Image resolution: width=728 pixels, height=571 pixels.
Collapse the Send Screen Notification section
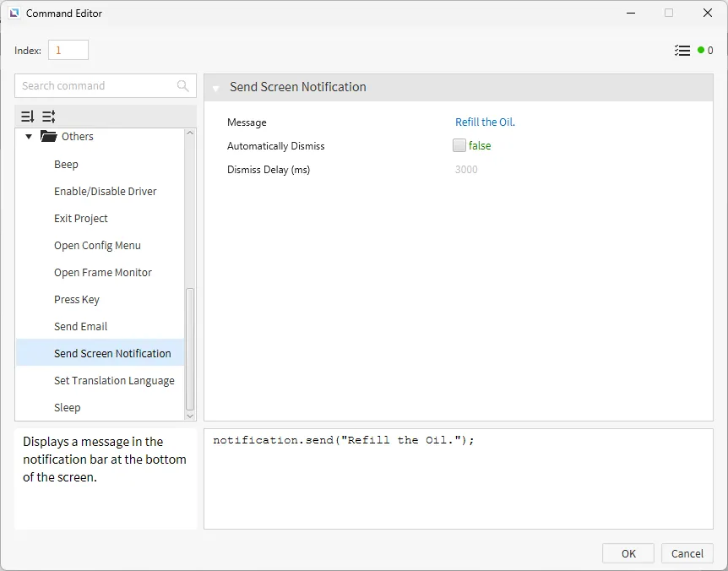(216, 88)
